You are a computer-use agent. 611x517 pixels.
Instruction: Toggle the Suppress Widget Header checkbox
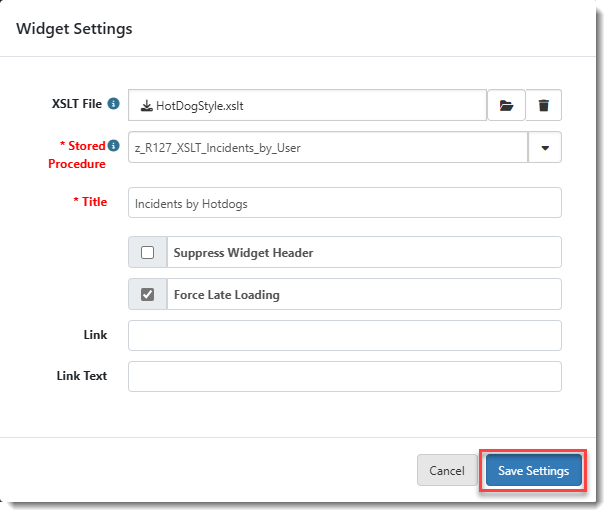click(147, 253)
